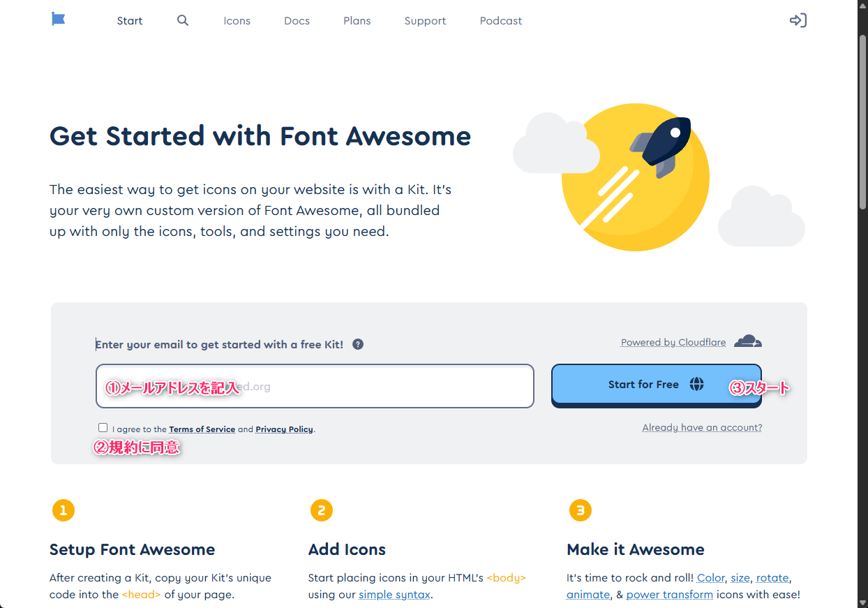Open the Privacy Policy link
This screenshot has width=868, height=608.
point(284,429)
